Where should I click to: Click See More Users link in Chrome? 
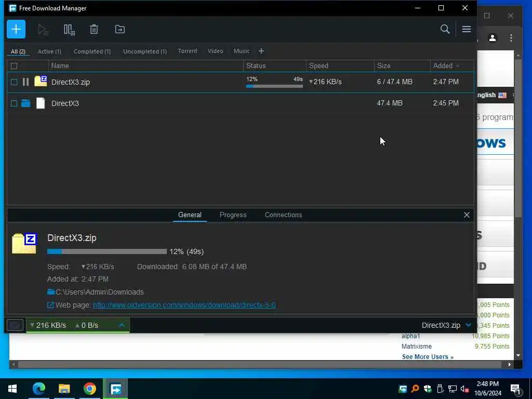(428, 356)
